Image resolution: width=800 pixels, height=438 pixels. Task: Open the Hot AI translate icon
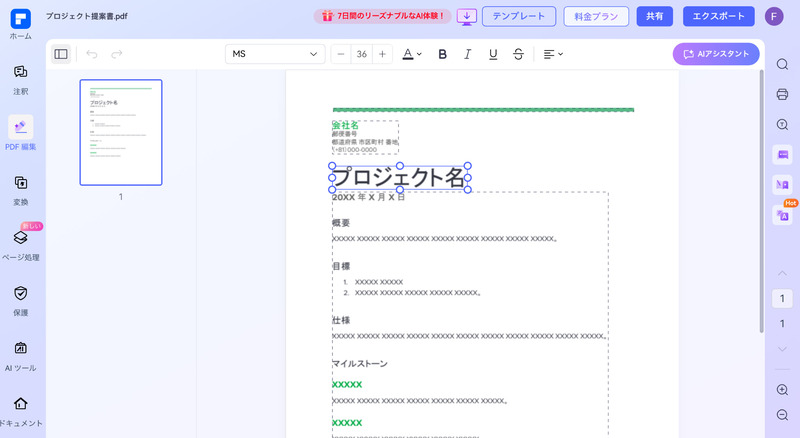[783, 213]
